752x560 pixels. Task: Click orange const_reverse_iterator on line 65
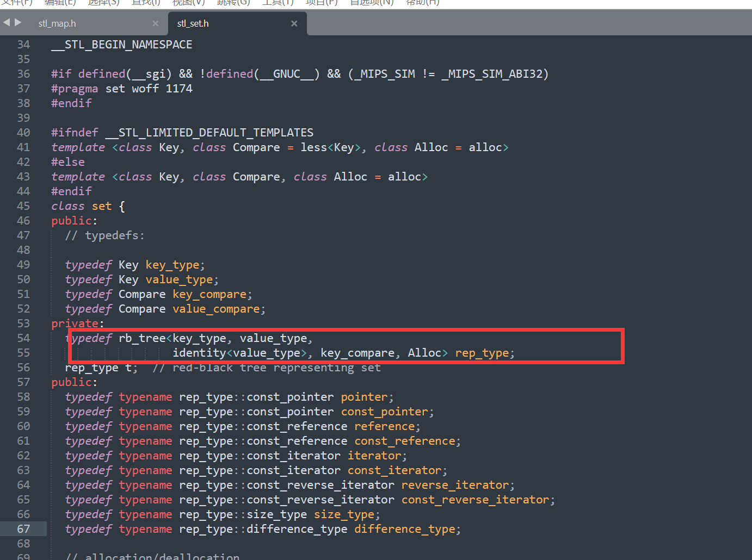[x=475, y=500]
